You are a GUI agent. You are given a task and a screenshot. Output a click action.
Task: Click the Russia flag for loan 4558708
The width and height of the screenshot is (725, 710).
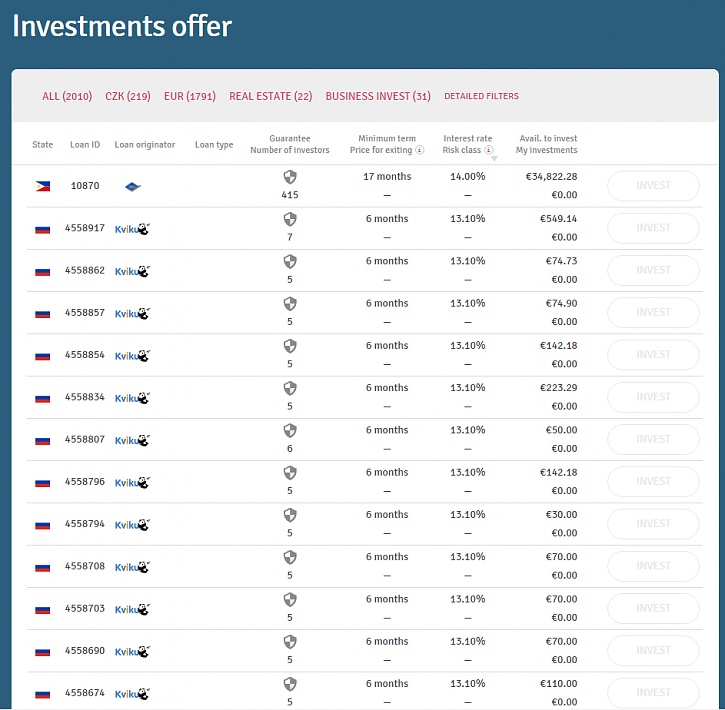pyautogui.click(x=43, y=568)
